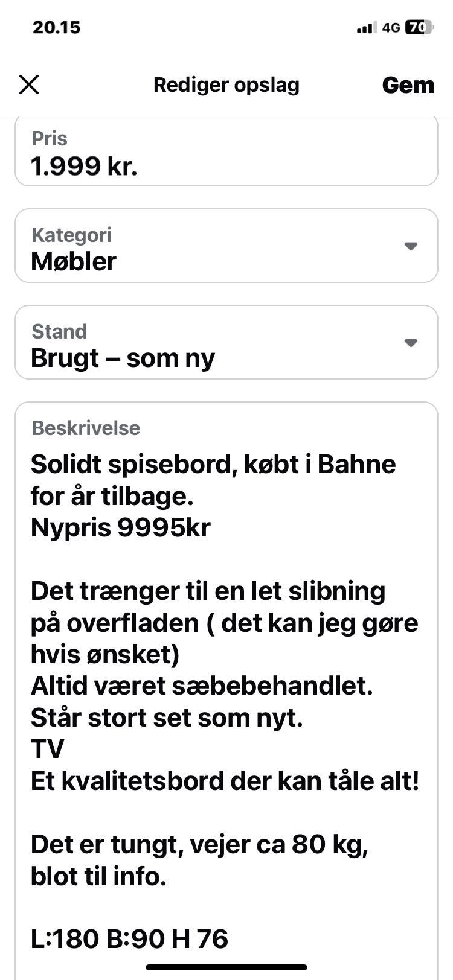Image resolution: width=453 pixels, height=980 pixels.
Task: Tap the 'L:180 B:90 H 76' dimensions line
Action: coord(129,939)
